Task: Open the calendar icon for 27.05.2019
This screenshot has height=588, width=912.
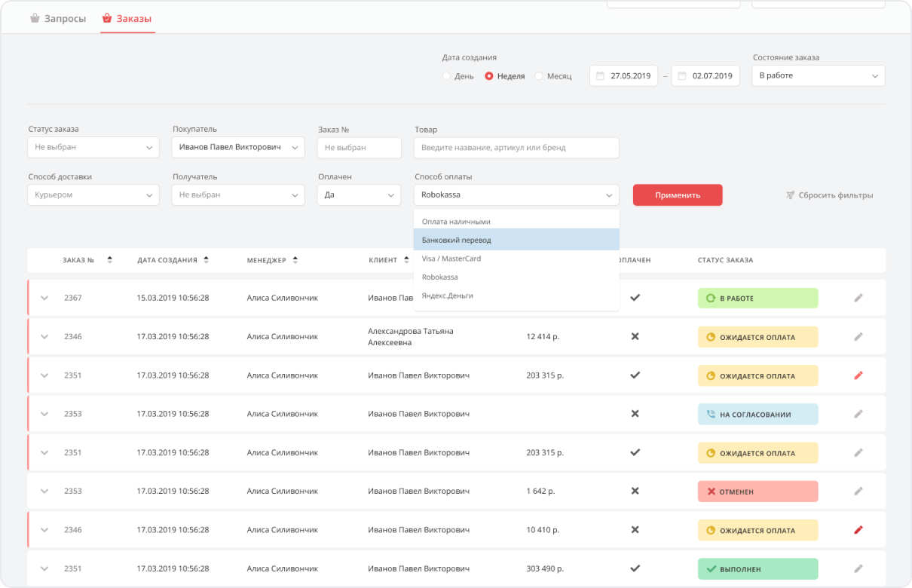Action: [x=600, y=75]
